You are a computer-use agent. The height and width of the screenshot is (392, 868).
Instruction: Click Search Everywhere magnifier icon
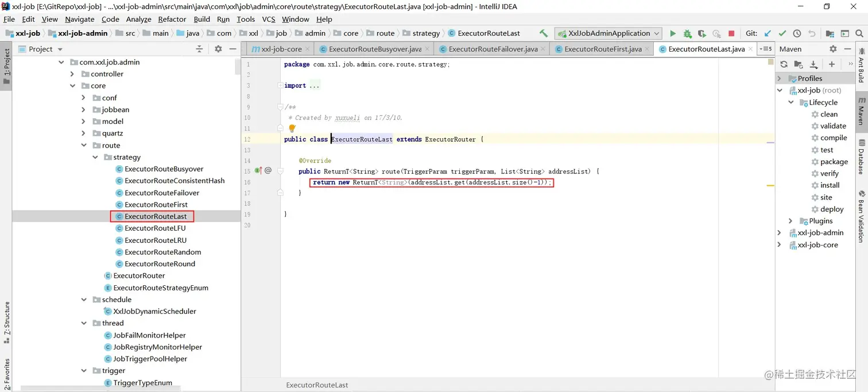pos(859,33)
